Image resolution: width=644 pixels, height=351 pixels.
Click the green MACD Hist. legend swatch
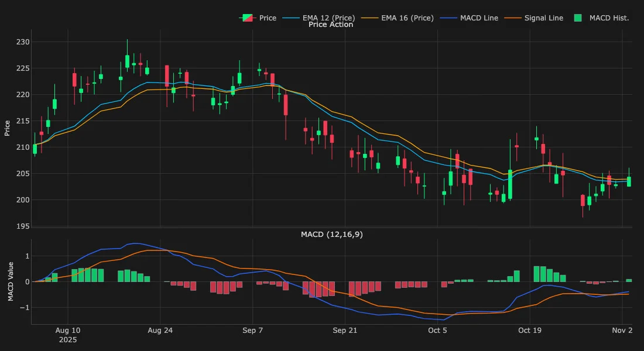click(x=578, y=18)
